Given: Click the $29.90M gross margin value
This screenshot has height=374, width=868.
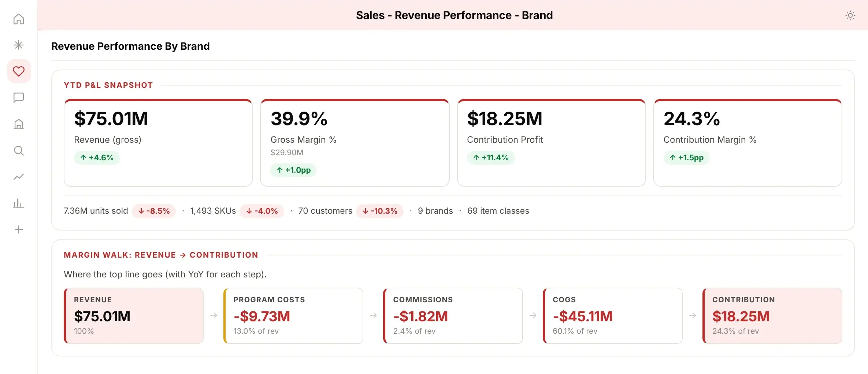Looking at the screenshot, I should pyautogui.click(x=287, y=152).
